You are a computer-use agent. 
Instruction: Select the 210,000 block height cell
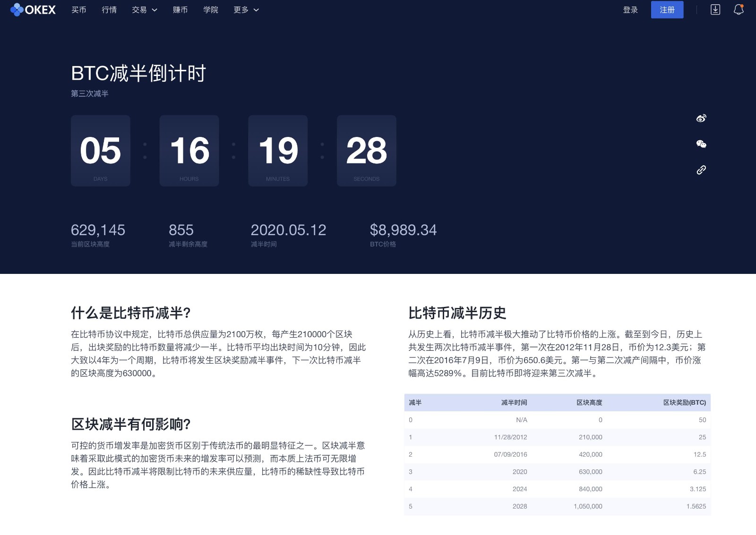591,437
